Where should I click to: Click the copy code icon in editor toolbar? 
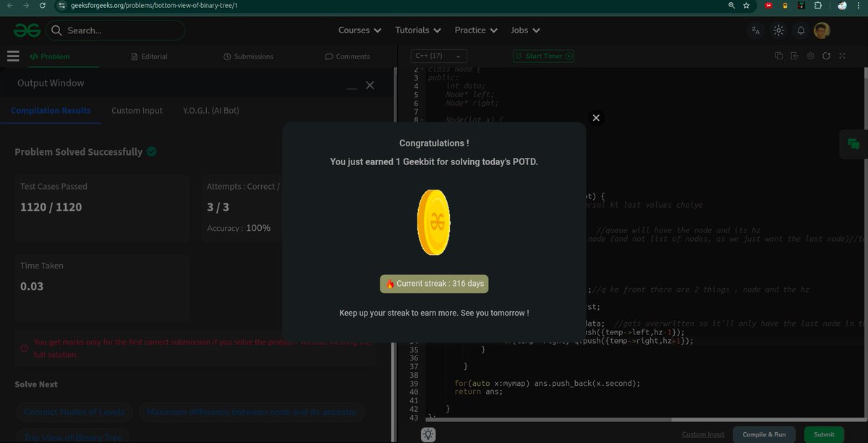(x=779, y=56)
